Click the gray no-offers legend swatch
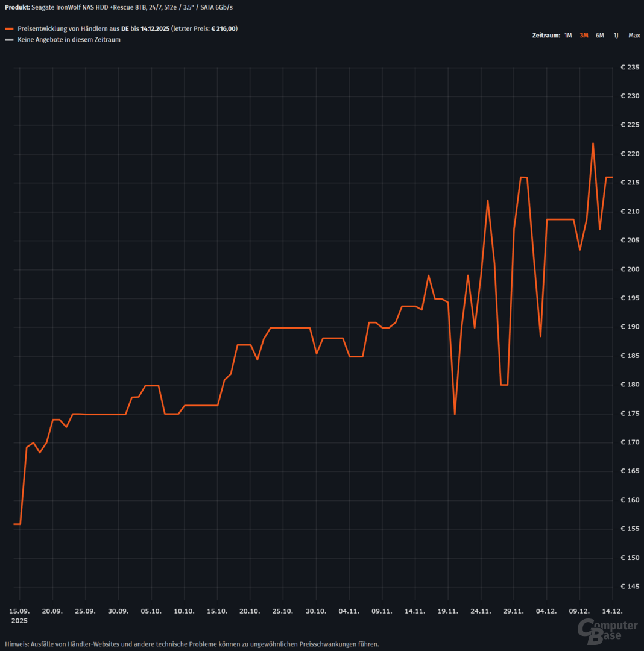The width and height of the screenshot is (644, 651). (x=9, y=40)
